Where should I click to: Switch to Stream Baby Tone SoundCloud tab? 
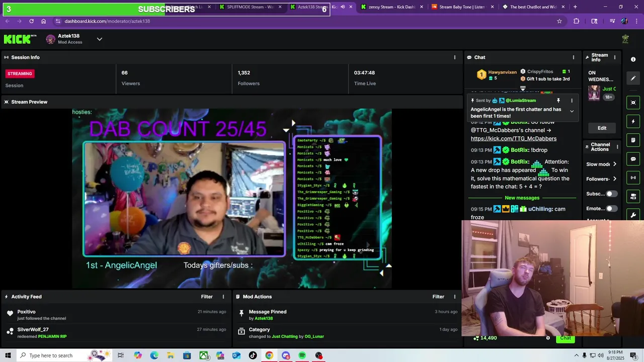462,7
